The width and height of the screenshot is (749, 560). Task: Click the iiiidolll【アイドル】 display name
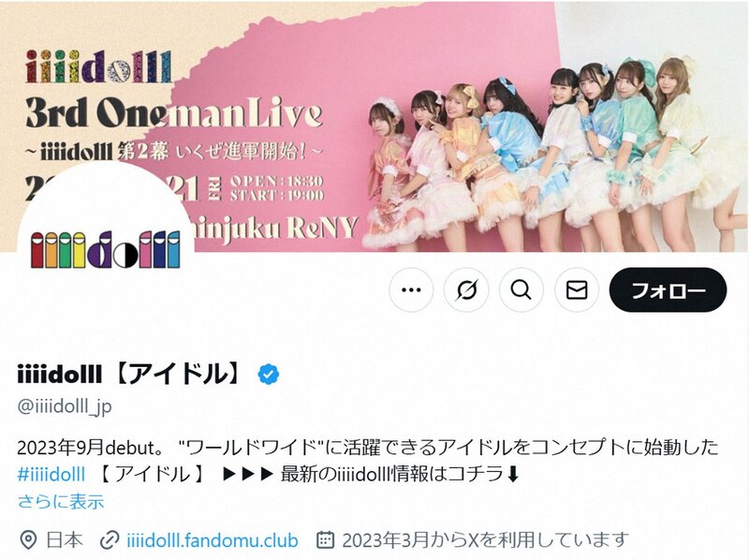click(131, 375)
